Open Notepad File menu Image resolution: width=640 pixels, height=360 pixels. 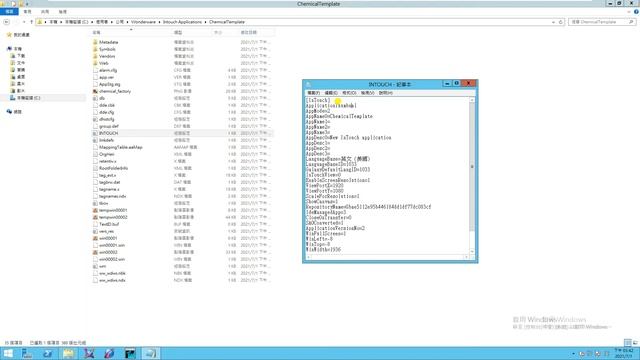313,93
